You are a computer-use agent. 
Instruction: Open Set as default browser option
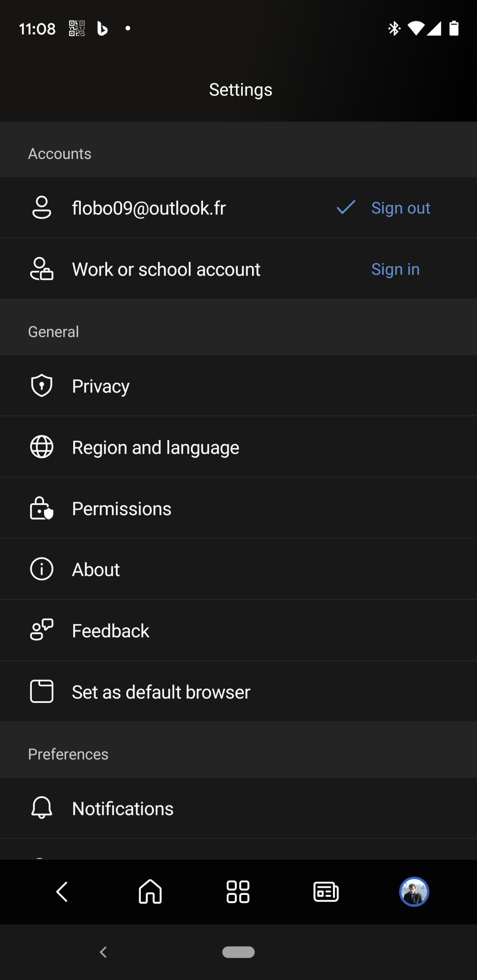[238, 692]
